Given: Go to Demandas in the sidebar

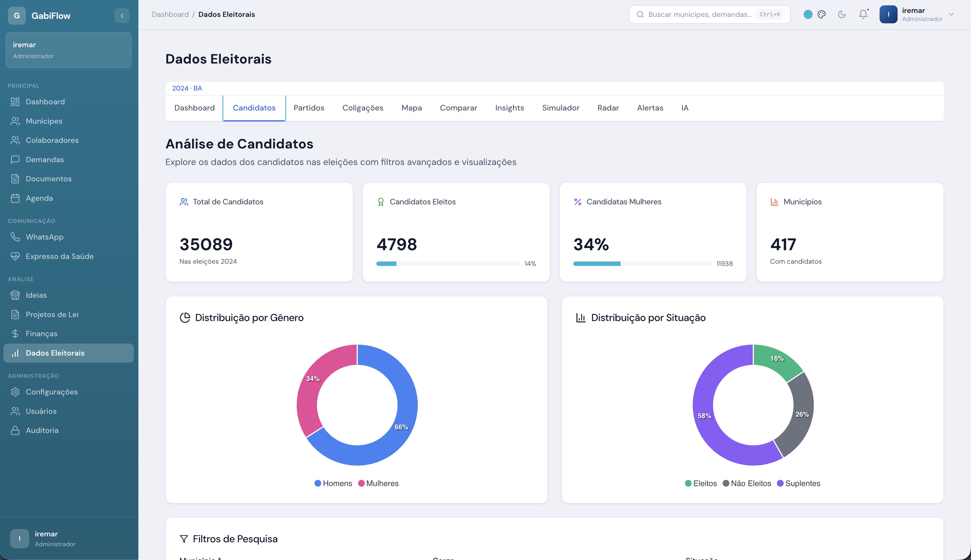Looking at the screenshot, I should coord(68,160).
